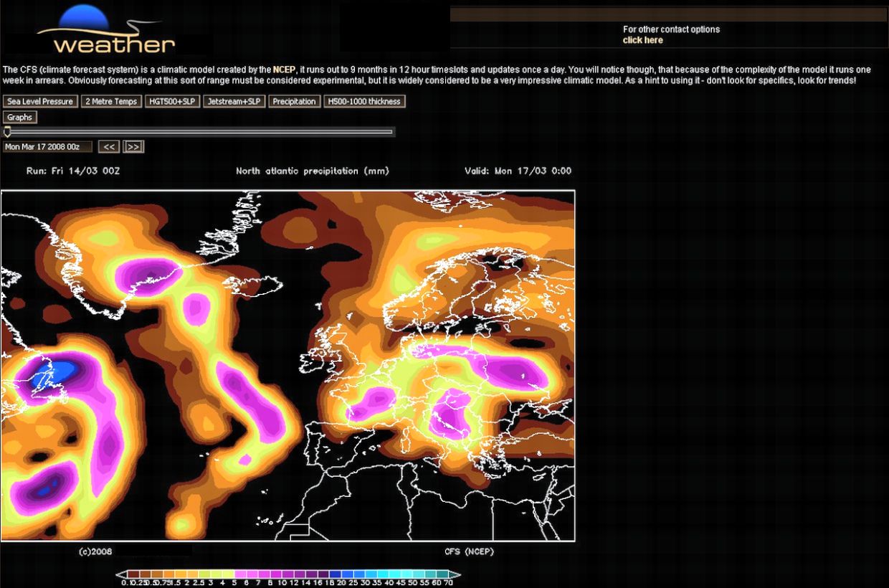Click the date field showing Mon Mar 17 2008
The image size is (889, 588).
pyautogui.click(x=47, y=146)
